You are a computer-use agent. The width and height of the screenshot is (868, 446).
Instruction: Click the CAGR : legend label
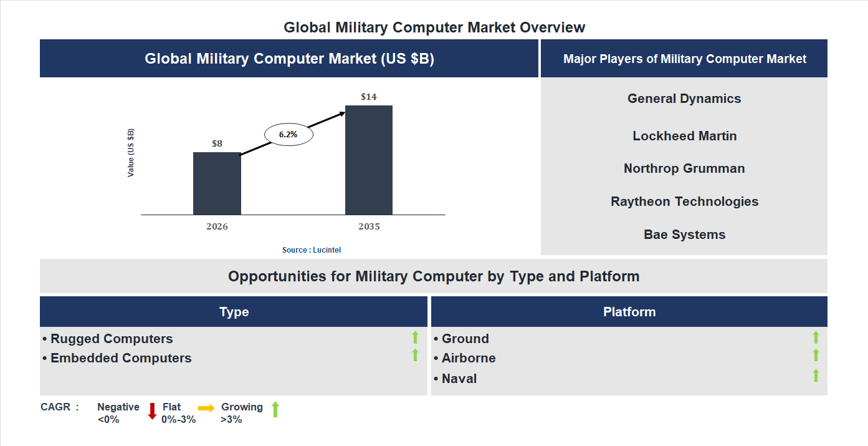(x=60, y=407)
